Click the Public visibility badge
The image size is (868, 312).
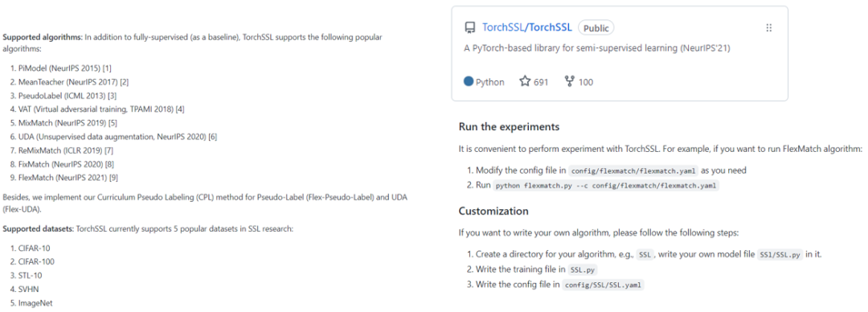click(x=596, y=27)
